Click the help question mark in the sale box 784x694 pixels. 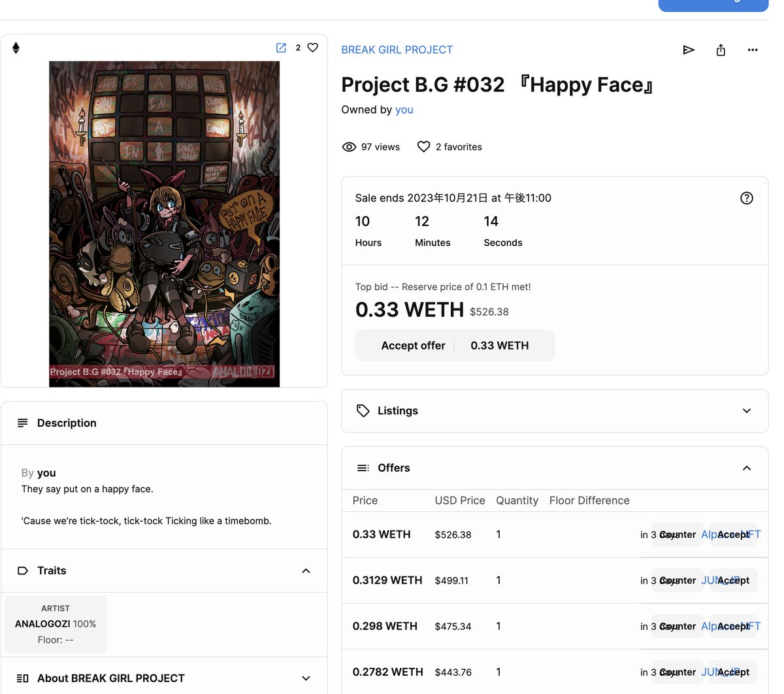[x=747, y=198]
